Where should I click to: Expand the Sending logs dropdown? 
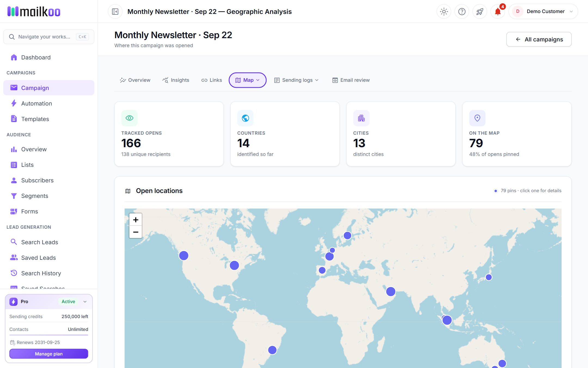click(296, 80)
